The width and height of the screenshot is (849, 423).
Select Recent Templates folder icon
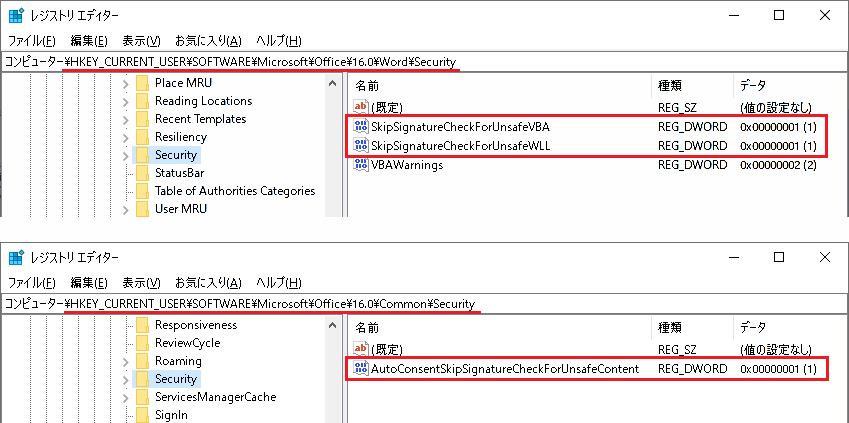coord(142,119)
